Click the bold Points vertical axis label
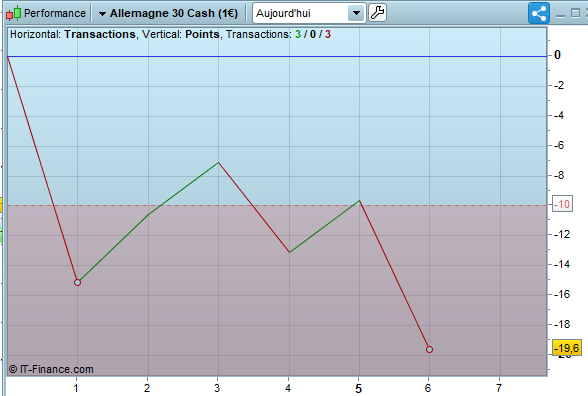Screen dimensions: 588x396 tap(202, 34)
